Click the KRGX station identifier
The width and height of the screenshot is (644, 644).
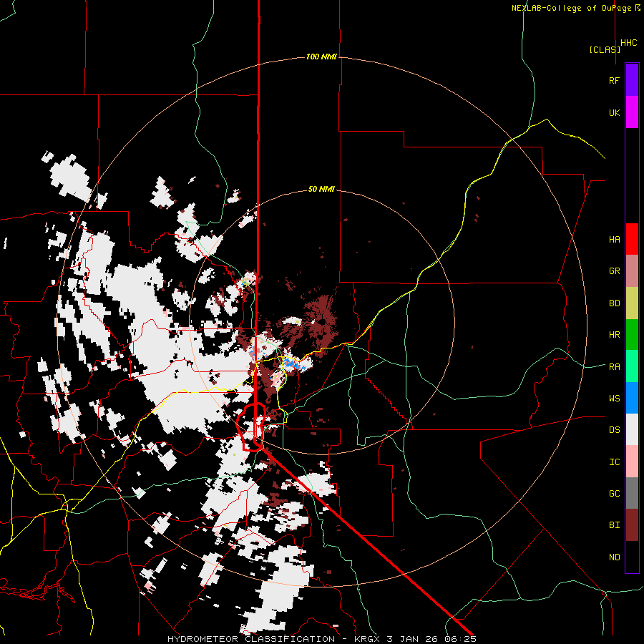point(368,639)
